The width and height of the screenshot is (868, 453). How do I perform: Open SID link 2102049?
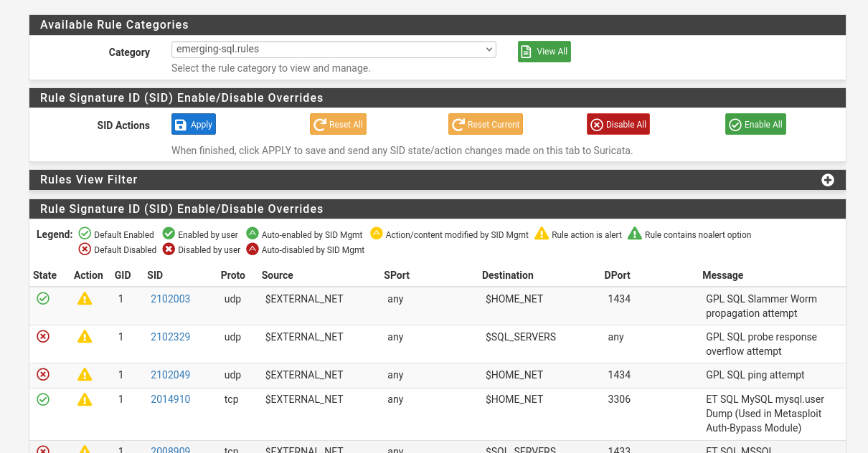click(170, 375)
